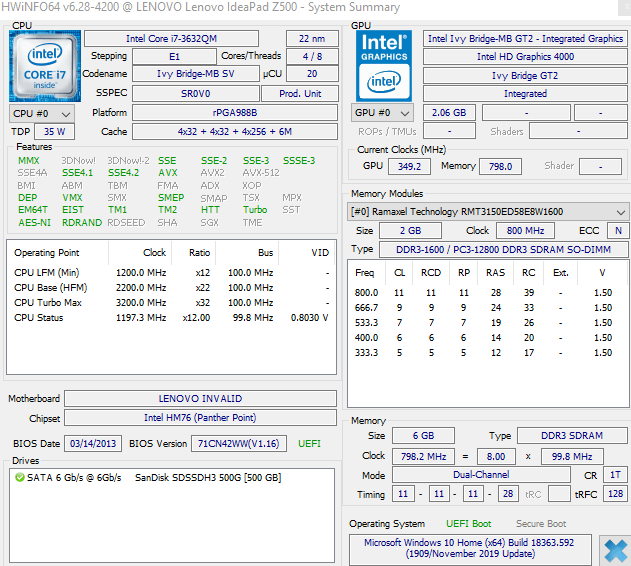
Task: Click the Intel HM76 chipset field
Action: point(200,418)
